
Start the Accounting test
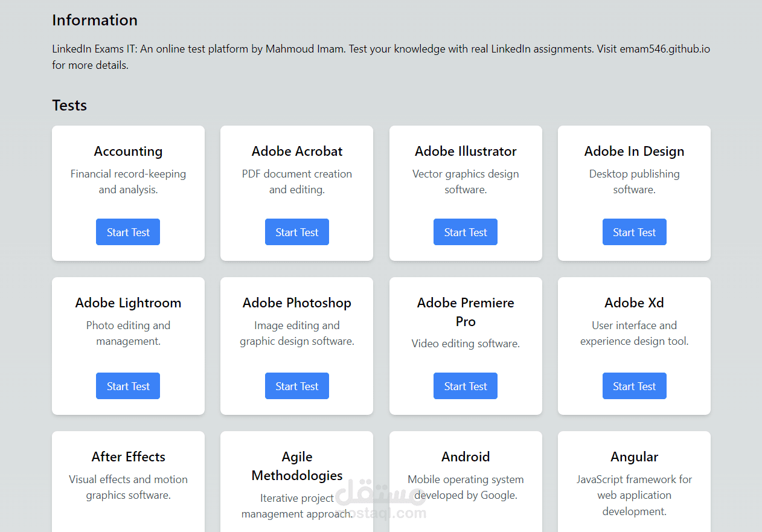128,232
